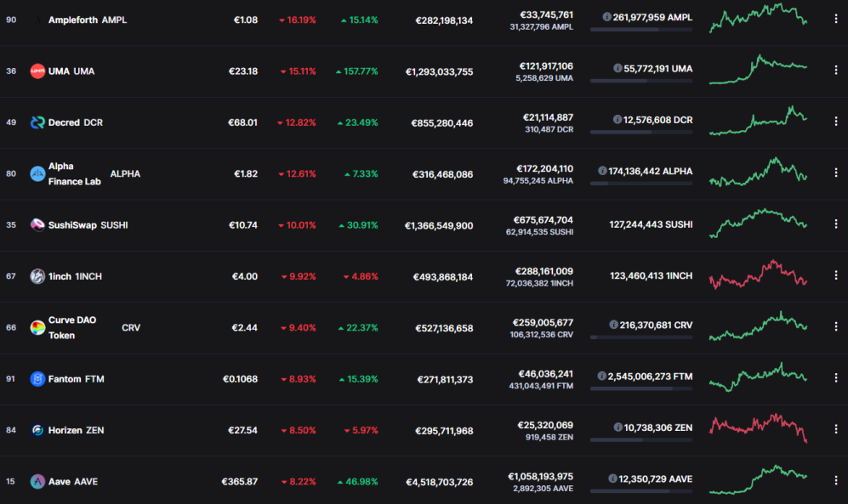This screenshot has width=848, height=504.
Task: Open the Ampleforth AMPL coin page
Action: click(88, 20)
